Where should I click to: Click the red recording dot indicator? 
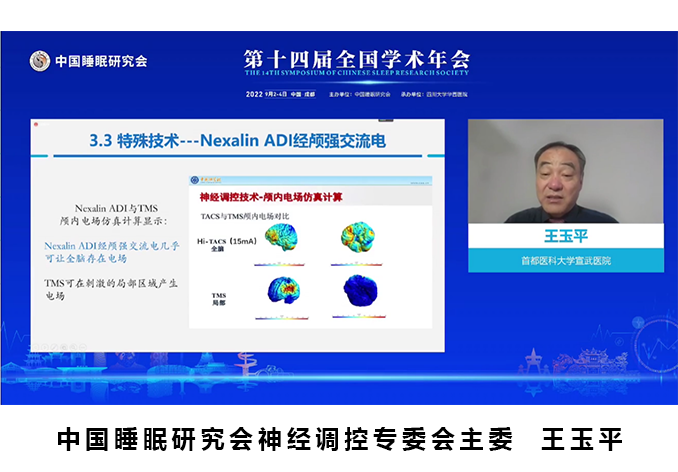point(36,124)
